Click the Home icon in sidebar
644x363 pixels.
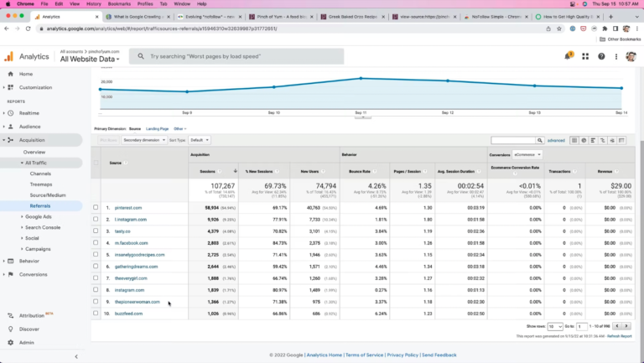pyautogui.click(x=11, y=74)
